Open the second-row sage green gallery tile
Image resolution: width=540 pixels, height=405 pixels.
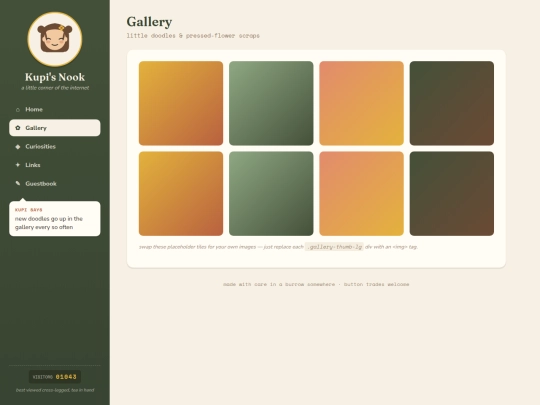pos(271,194)
